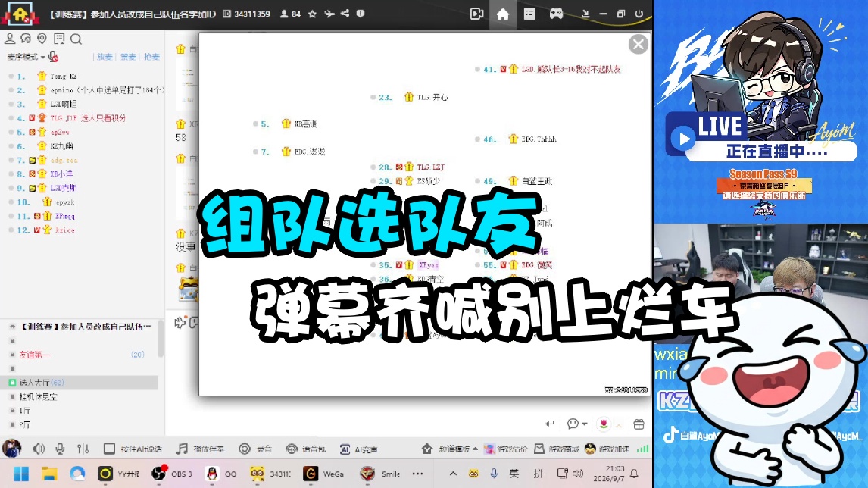Screen dimensions: 868x488
Task: Click the gift box icon near chat input
Action: point(639,424)
